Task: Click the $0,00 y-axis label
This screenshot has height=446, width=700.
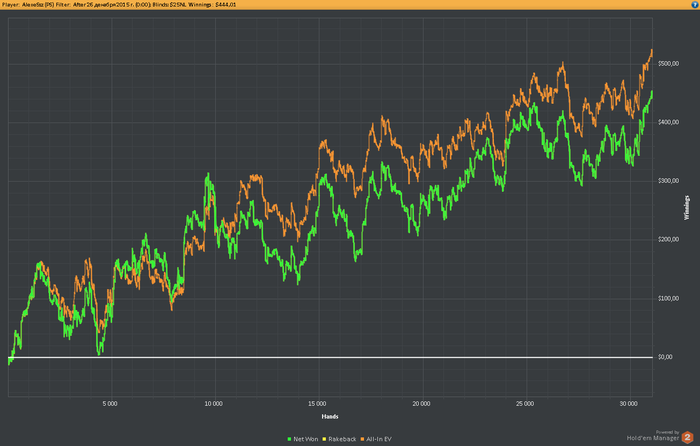Action: pyautogui.click(x=665, y=357)
